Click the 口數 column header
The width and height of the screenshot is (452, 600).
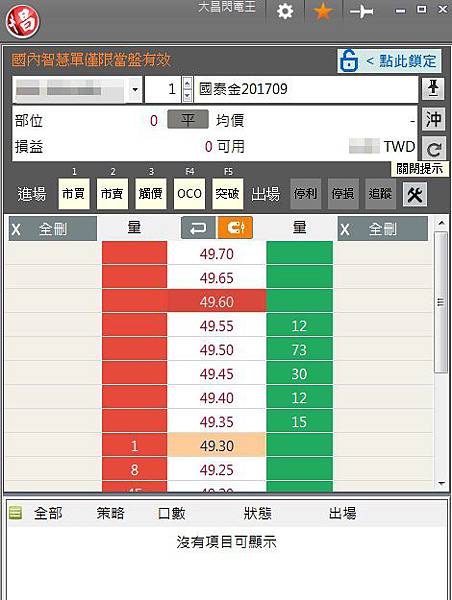(x=172, y=513)
